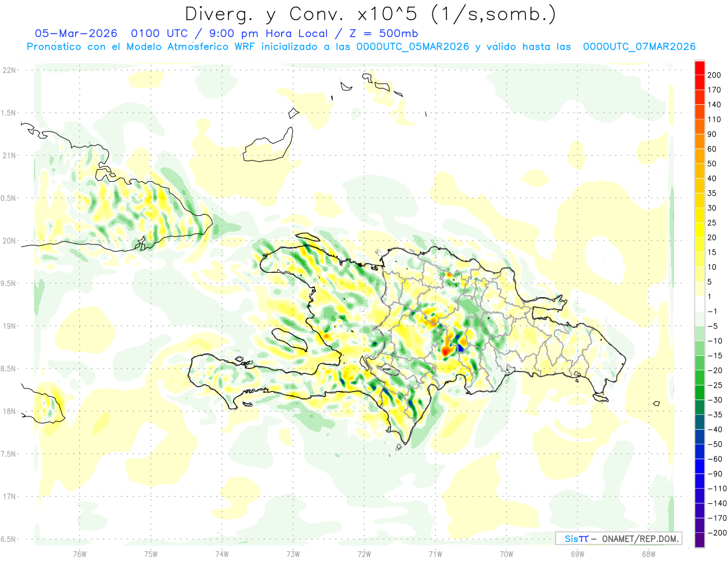Click the '71W' longitude label
Viewport: 728px width, 562px height.
[435, 554]
